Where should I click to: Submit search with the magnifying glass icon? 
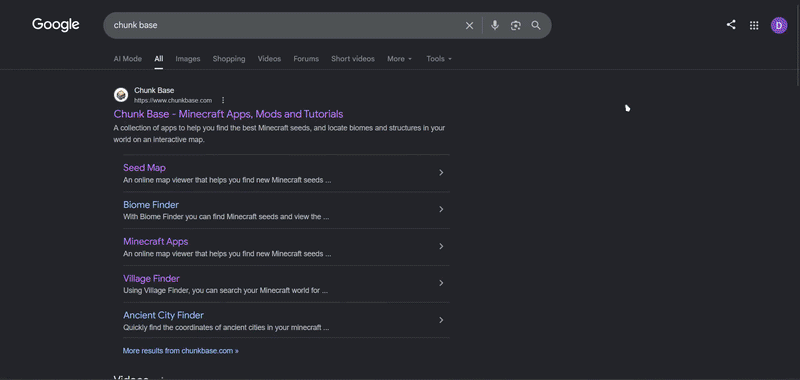536,26
